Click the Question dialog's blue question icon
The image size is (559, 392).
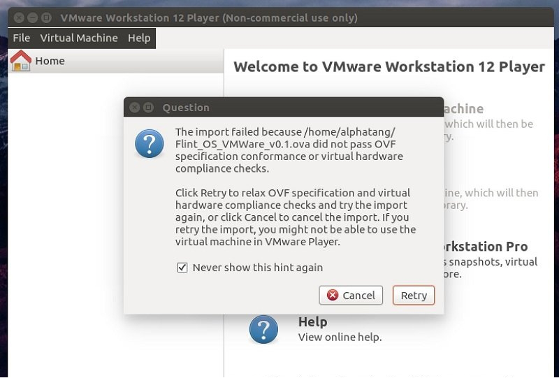[150, 143]
